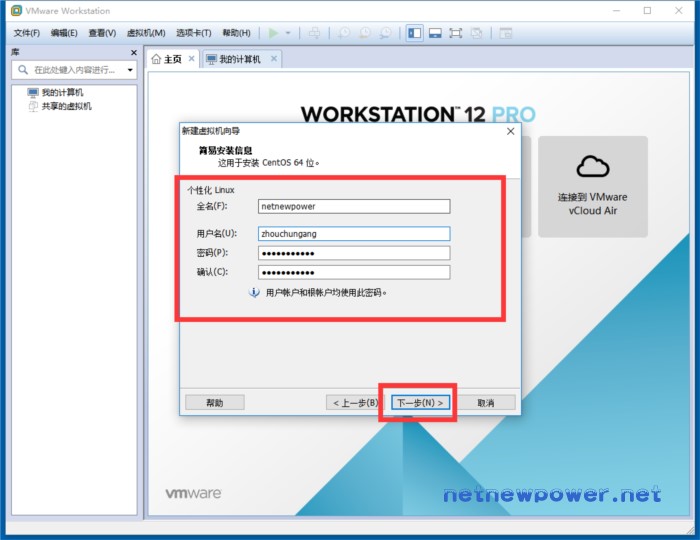The width and height of the screenshot is (700, 540).
Task: Click the snapshot manager toolbar icon
Action: (385, 33)
